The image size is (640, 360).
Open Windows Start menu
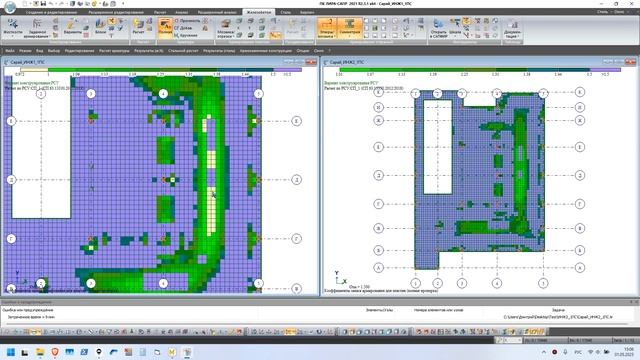coord(11,352)
